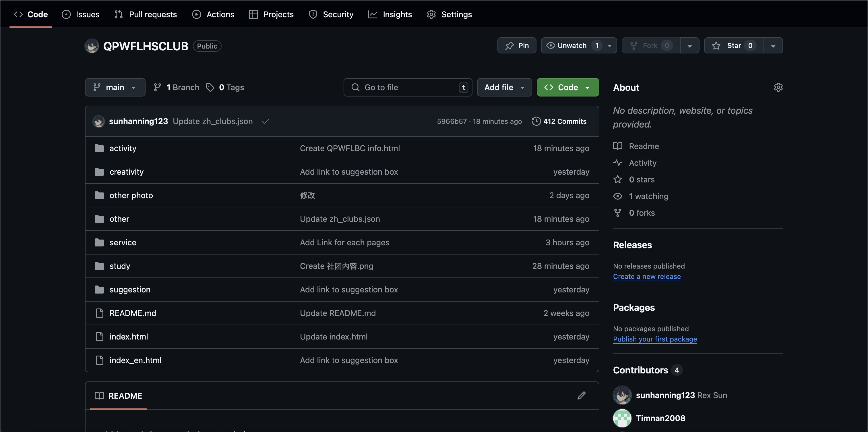Go to Pull requests tab

146,14
